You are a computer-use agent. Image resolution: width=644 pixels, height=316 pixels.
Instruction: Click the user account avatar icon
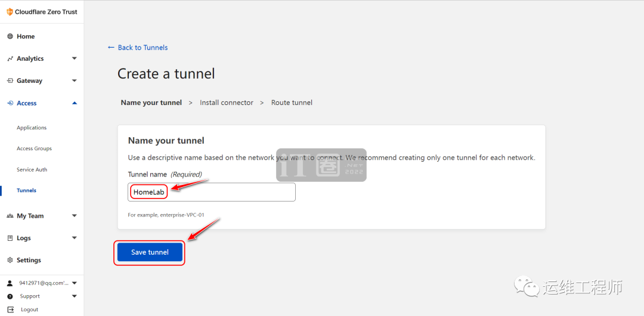point(10,283)
